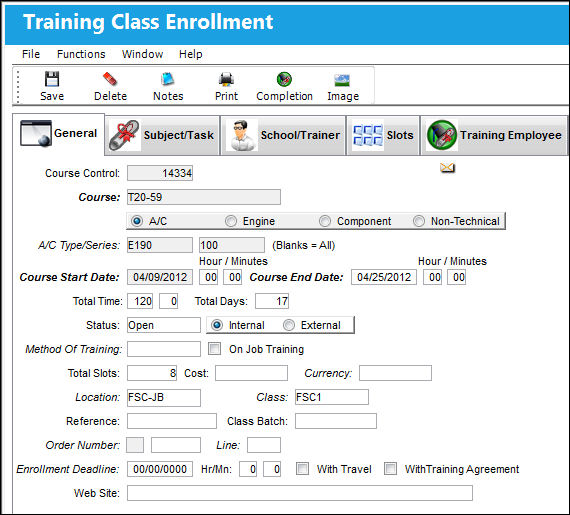
Task: Select the Component radio button
Action: click(325, 221)
